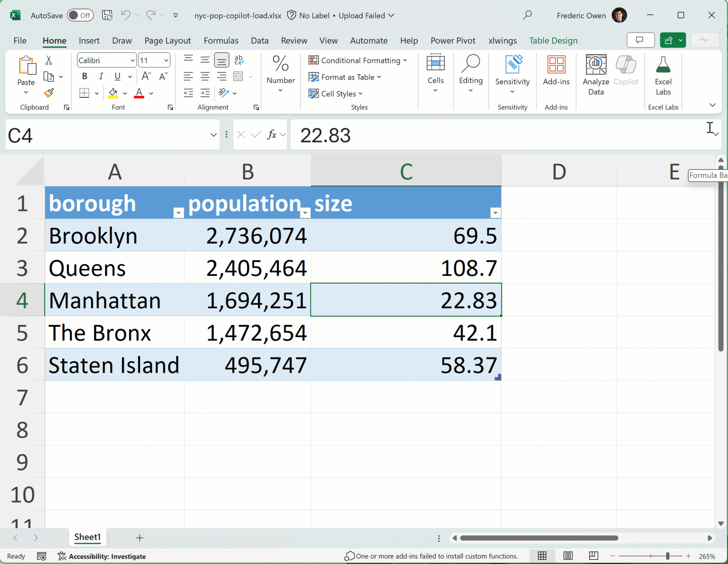The height and width of the screenshot is (564, 728).
Task: Click the Format Painter brush icon
Action: coord(49,93)
